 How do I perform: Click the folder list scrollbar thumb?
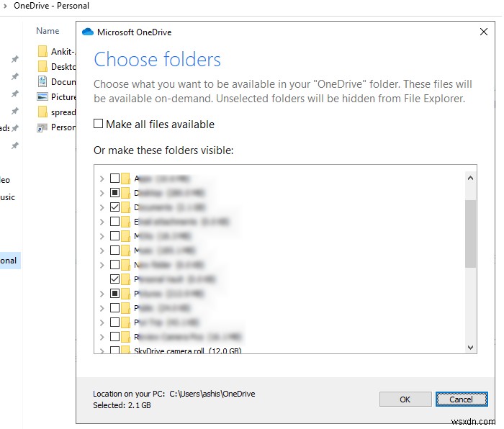pyautogui.click(x=470, y=234)
